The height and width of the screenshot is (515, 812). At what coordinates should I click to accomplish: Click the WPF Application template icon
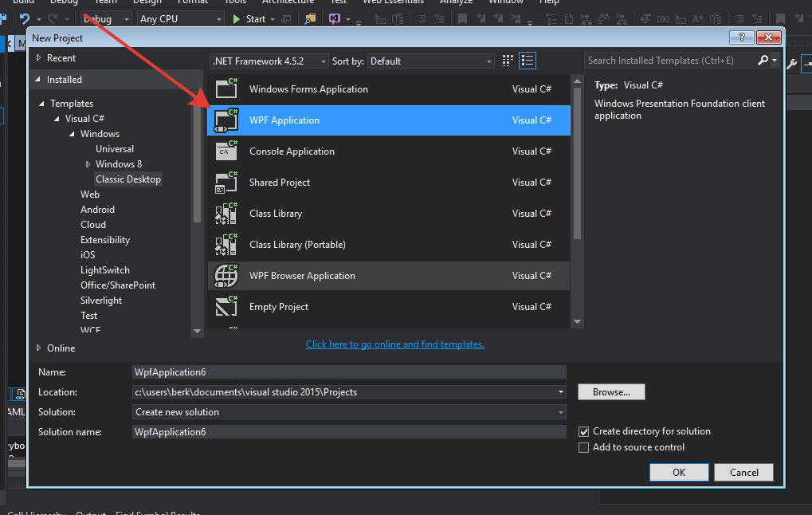coord(226,120)
